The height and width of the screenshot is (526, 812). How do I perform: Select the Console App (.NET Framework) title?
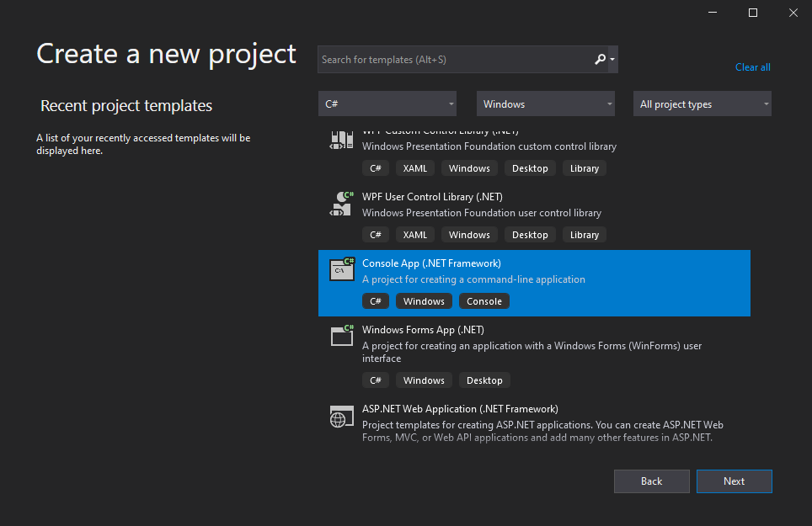(x=432, y=263)
